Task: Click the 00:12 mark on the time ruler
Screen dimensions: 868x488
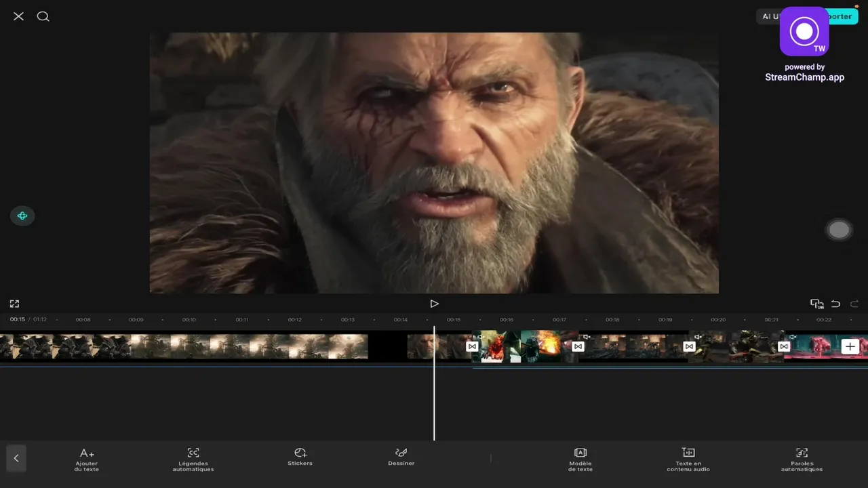Action: pos(294,319)
